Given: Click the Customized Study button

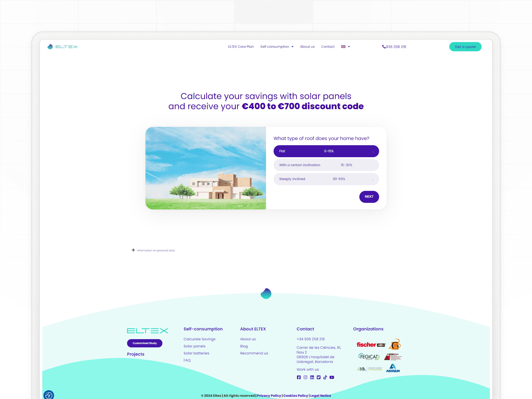Looking at the screenshot, I should point(144,343).
